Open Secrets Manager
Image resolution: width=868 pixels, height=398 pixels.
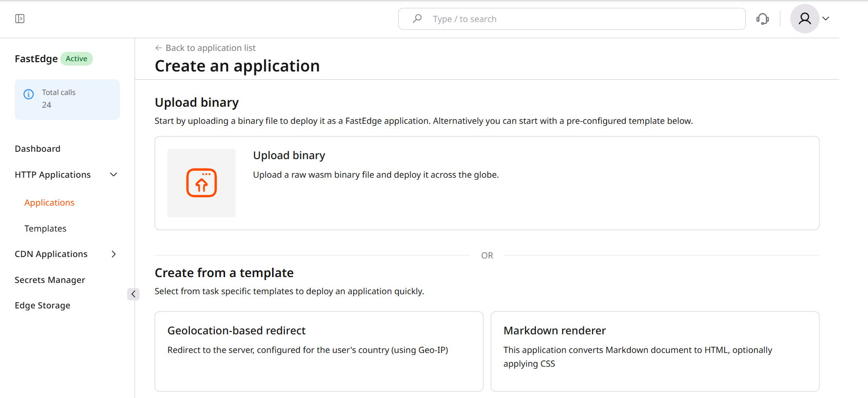(50, 280)
